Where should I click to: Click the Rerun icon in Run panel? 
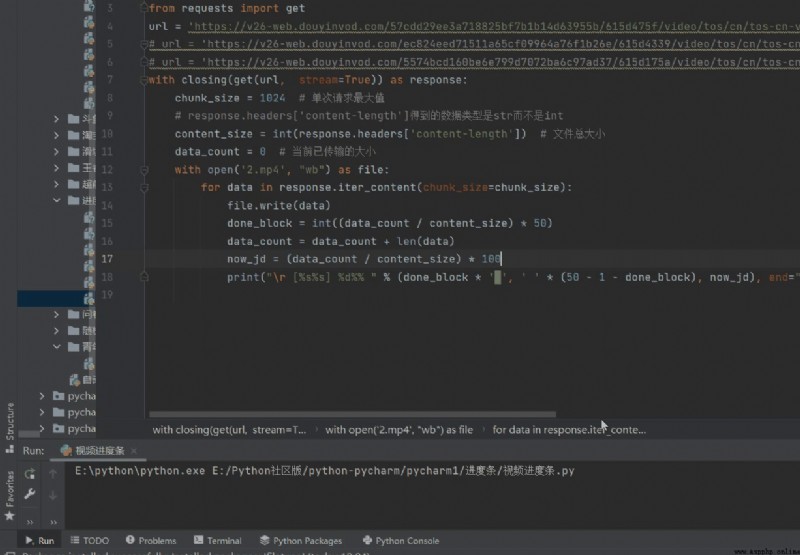[30, 474]
